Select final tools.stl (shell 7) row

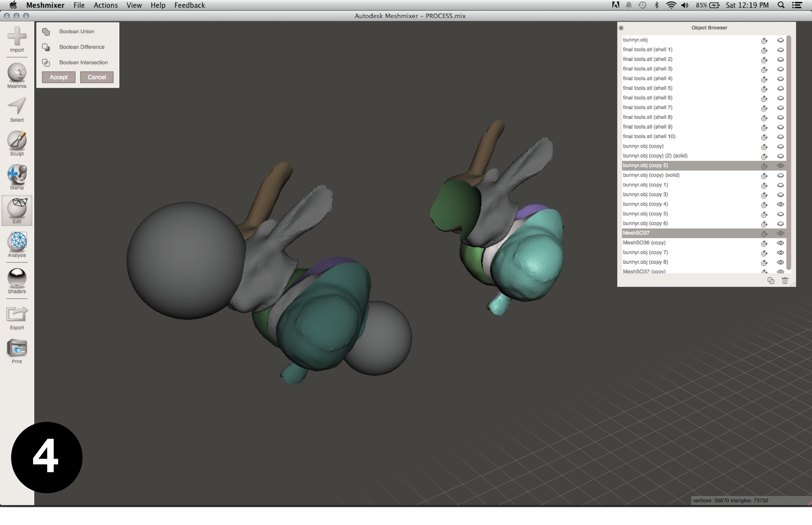click(x=704, y=107)
